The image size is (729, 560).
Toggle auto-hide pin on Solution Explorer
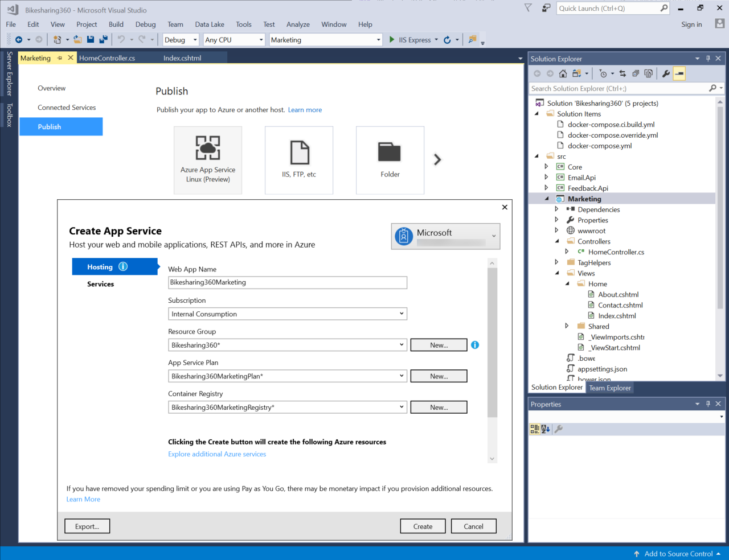(x=708, y=58)
